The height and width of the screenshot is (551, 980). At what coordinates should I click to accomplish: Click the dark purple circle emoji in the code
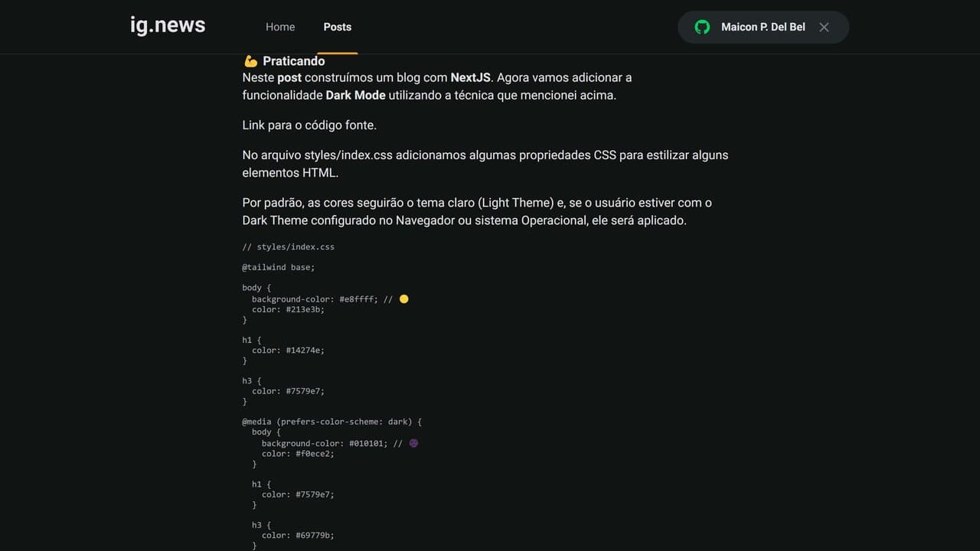click(413, 443)
